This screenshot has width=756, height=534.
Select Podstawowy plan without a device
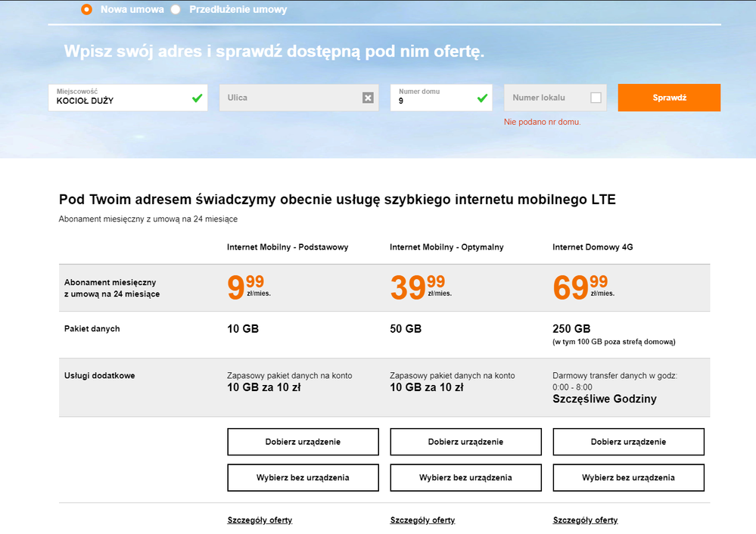303,477
